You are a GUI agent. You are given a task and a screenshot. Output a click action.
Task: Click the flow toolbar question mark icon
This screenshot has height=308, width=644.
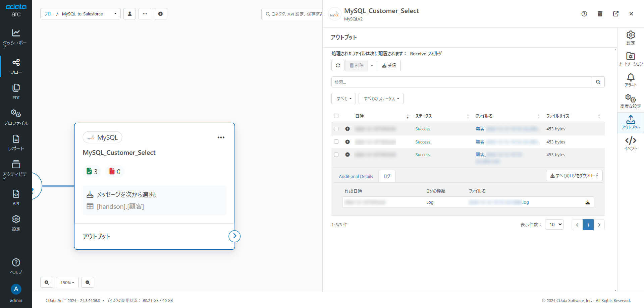160,14
